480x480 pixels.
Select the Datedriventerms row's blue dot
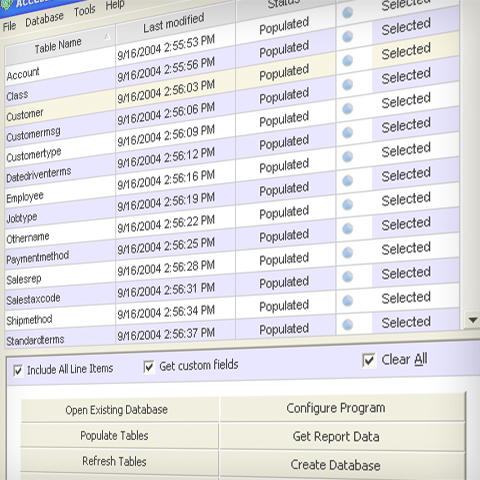point(347,132)
